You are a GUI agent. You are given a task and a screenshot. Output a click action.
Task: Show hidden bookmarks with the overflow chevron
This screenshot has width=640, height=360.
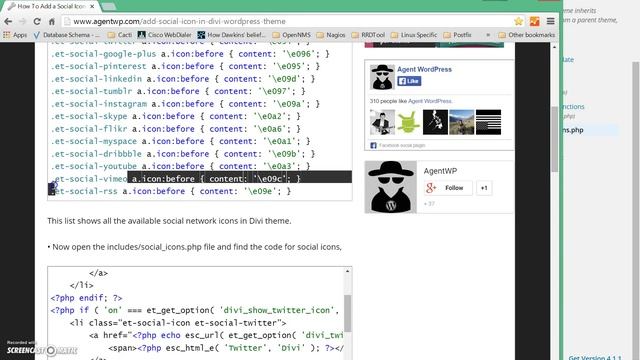(488, 35)
